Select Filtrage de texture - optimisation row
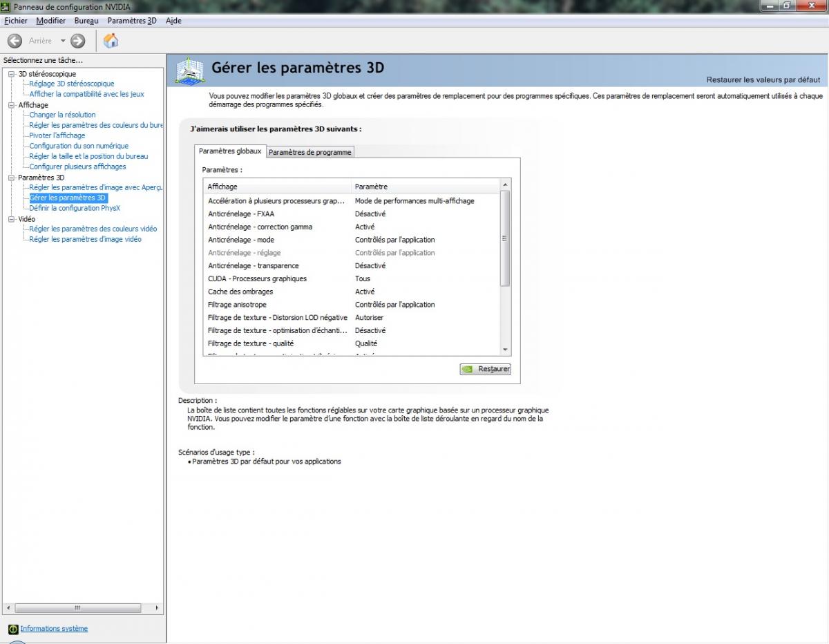Viewport: 829px width, 644px height. pos(352,330)
